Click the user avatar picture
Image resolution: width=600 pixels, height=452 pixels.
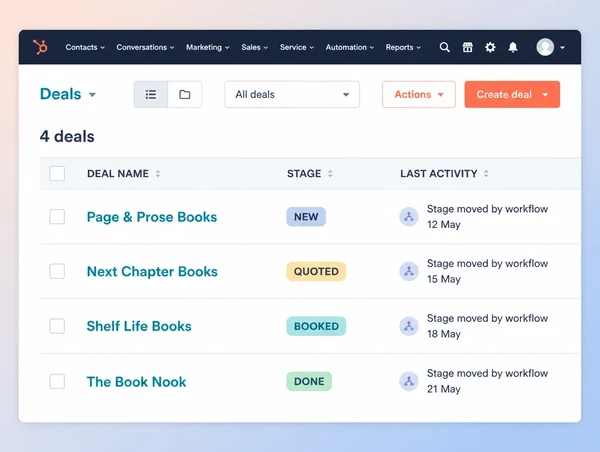[545, 47]
